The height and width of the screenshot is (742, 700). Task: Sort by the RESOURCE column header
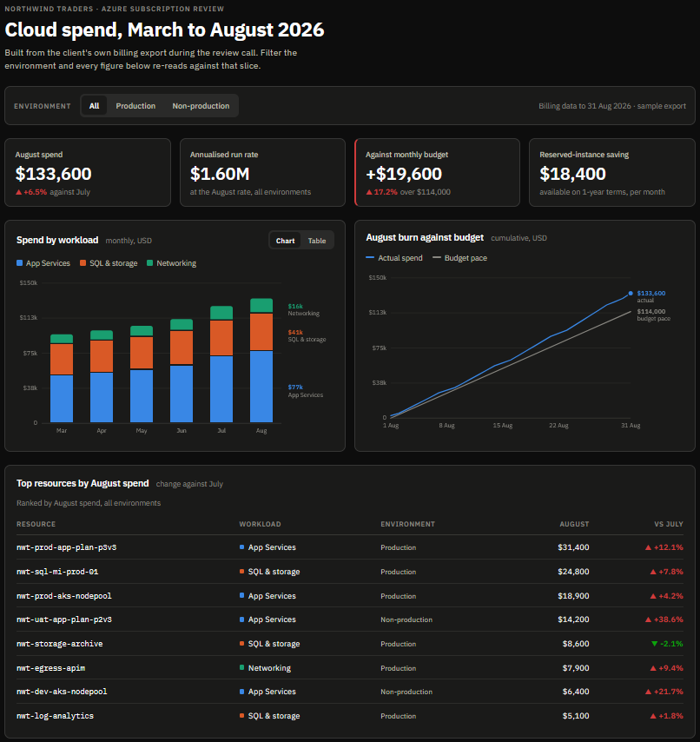pos(36,524)
